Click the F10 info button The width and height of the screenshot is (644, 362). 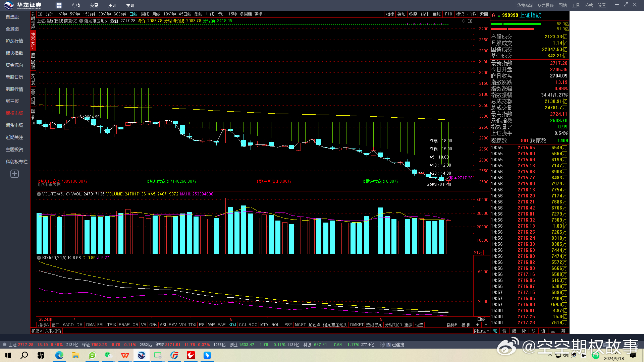(448, 14)
